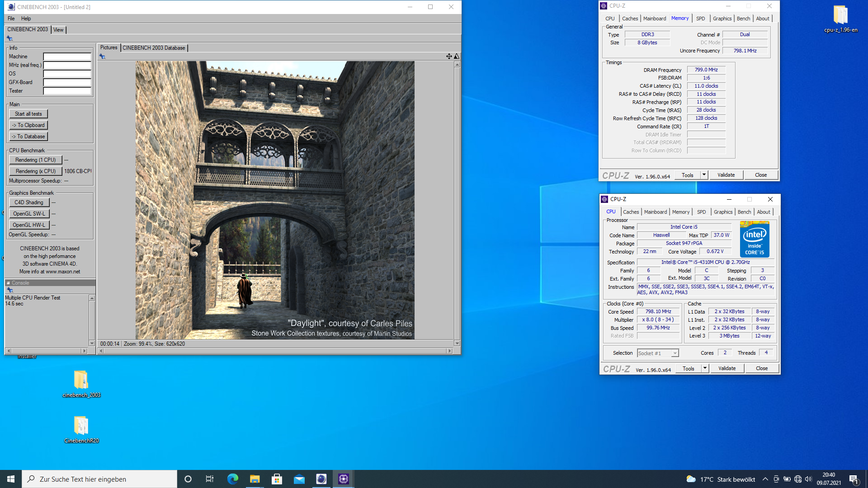Image resolution: width=868 pixels, height=488 pixels.
Task: Open Tools dropdown arrow in Memory CPU-Z window
Action: coord(704,175)
